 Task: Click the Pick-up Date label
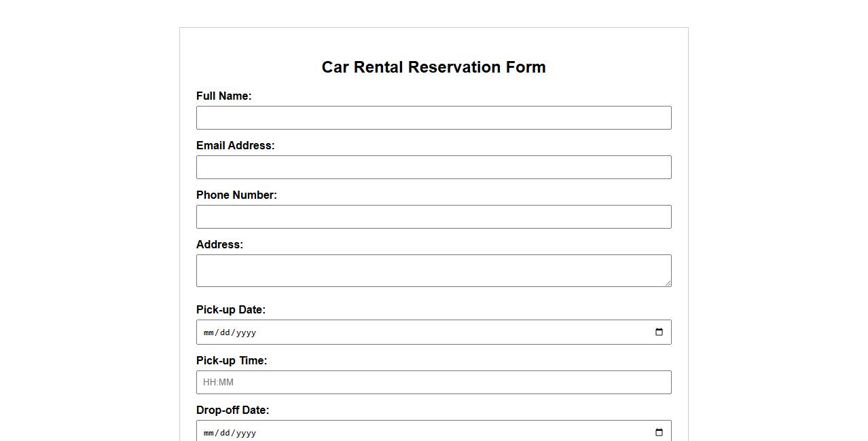(x=231, y=309)
